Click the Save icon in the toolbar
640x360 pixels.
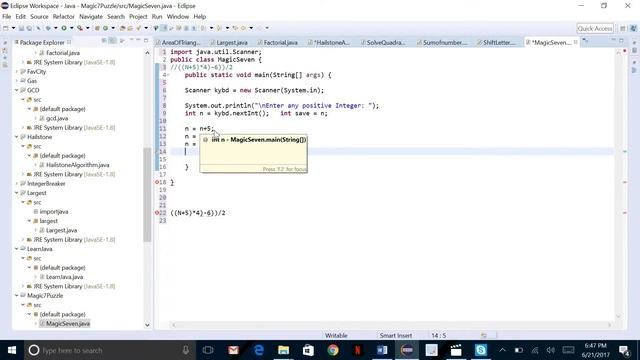click(x=22, y=28)
